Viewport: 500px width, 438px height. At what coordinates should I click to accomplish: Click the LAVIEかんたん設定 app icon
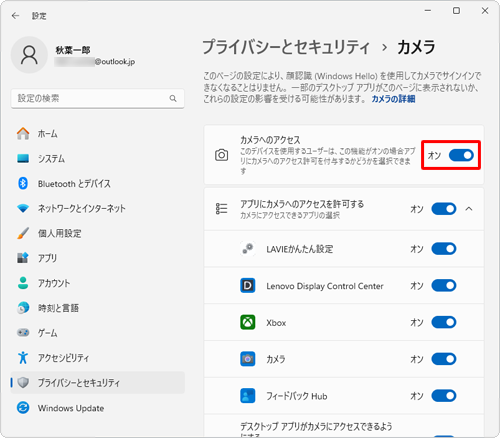pos(248,249)
